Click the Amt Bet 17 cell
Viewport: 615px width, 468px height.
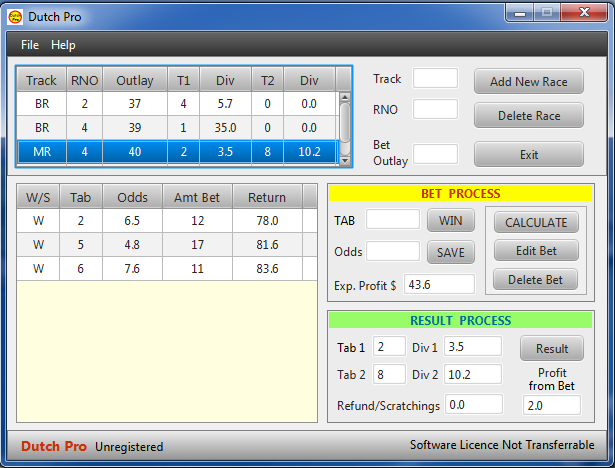coord(197,244)
